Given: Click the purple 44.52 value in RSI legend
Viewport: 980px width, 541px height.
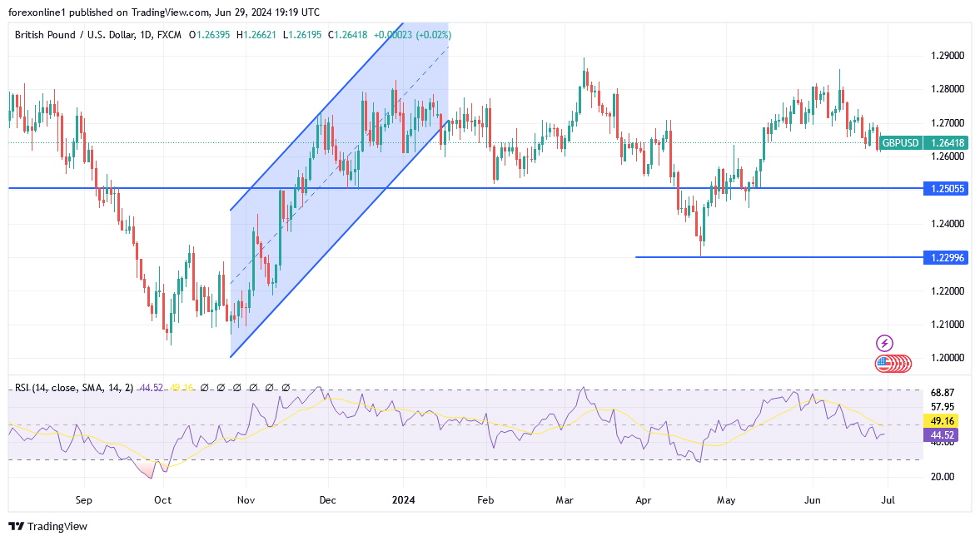Looking at the screenshot, I should point(151,388).
